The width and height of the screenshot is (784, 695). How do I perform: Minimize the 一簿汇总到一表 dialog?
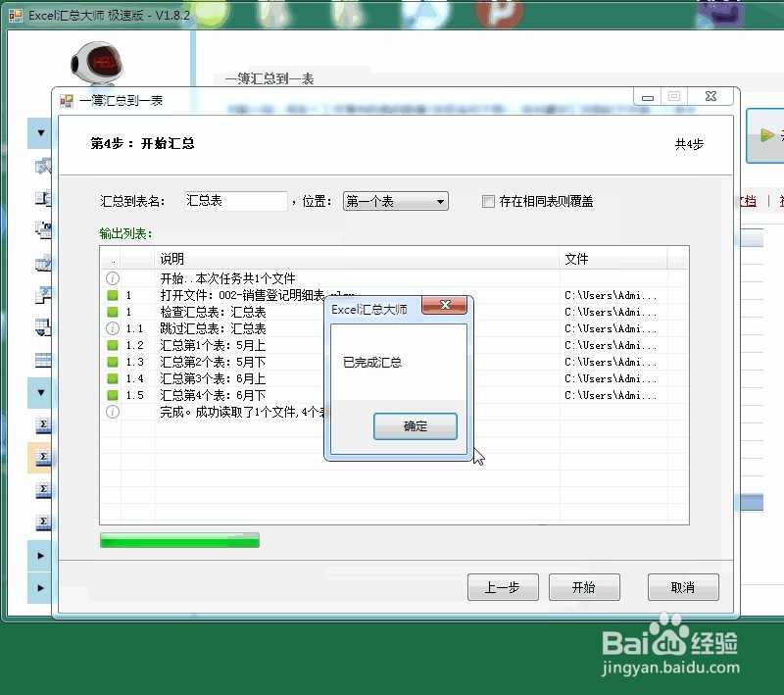pyautogui.click(x=648, y=96)
